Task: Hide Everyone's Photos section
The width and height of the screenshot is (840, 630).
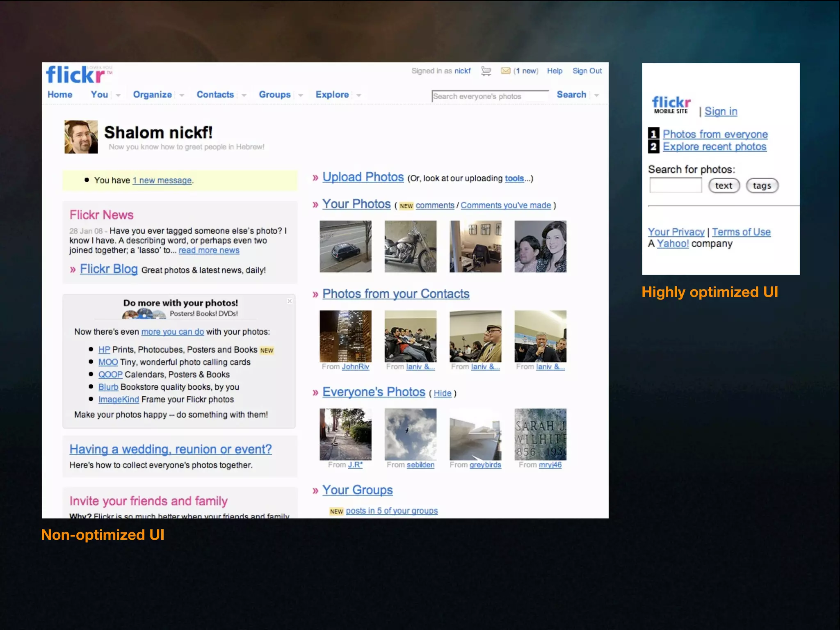Action: (443, 393)
